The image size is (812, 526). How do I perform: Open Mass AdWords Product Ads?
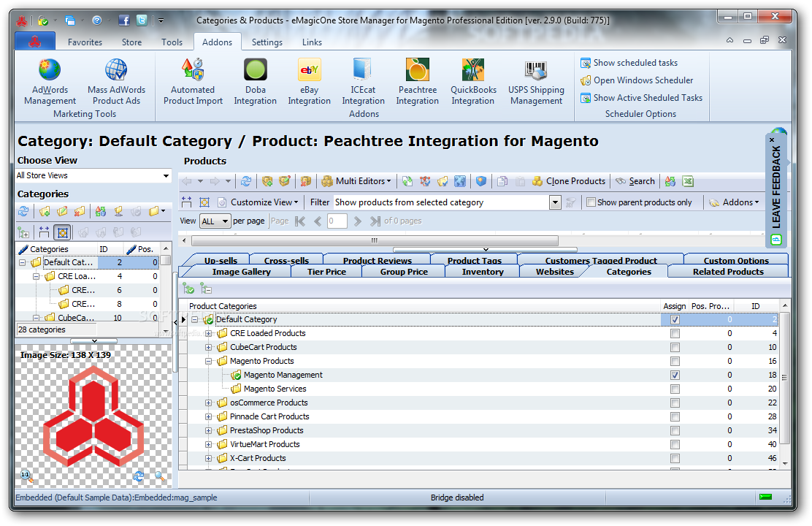pyautogui.click(x=117, y=82)
